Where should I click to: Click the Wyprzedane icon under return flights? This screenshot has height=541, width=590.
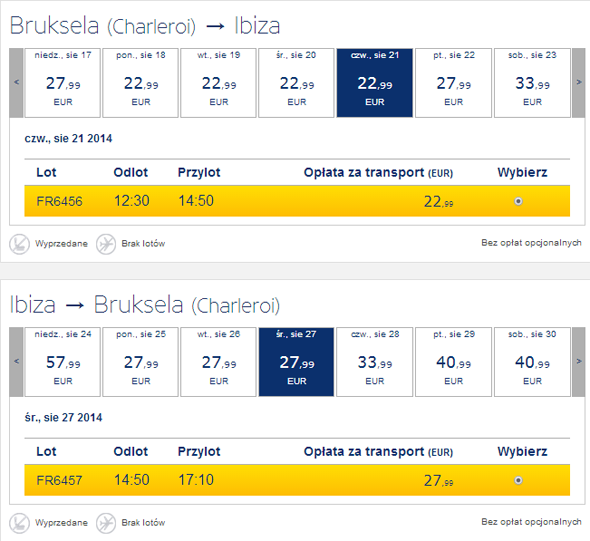click(x=19, y=523)
